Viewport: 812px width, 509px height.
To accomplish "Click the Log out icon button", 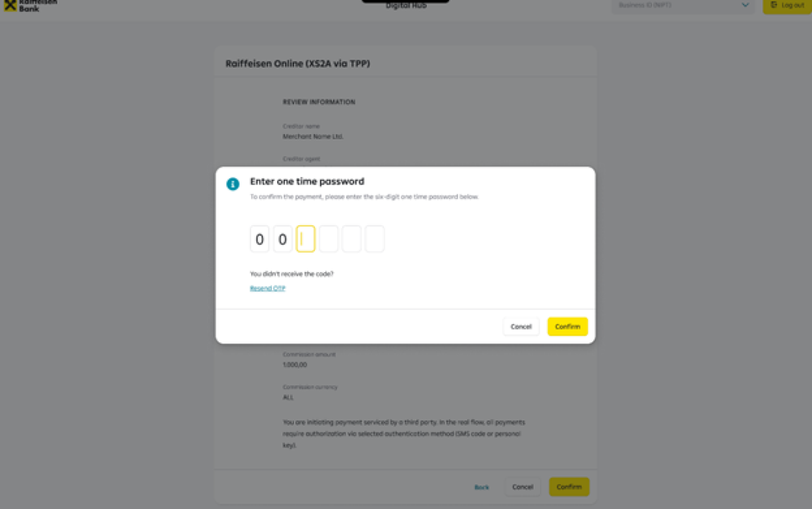I will tap(787, 6).
